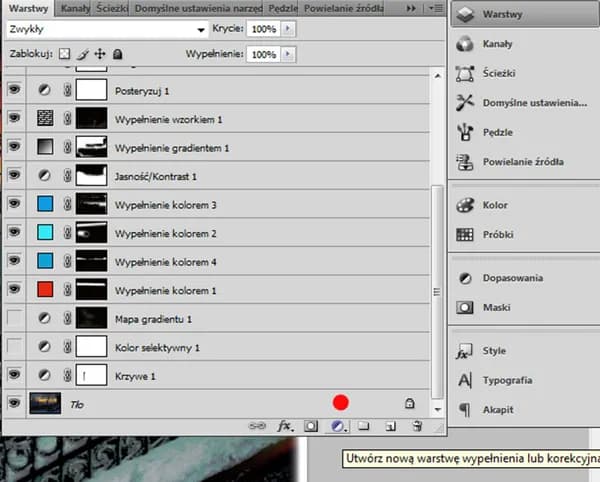Open the Krycie opacity slider arrow
The width and height of the screenshot is (600, 482).
point(289,30)
